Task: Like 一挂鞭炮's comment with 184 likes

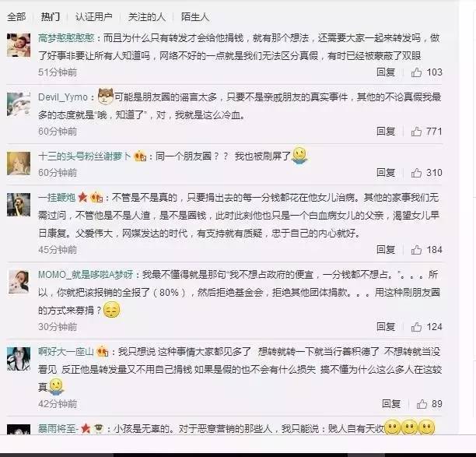Action: tap(416, 250)
